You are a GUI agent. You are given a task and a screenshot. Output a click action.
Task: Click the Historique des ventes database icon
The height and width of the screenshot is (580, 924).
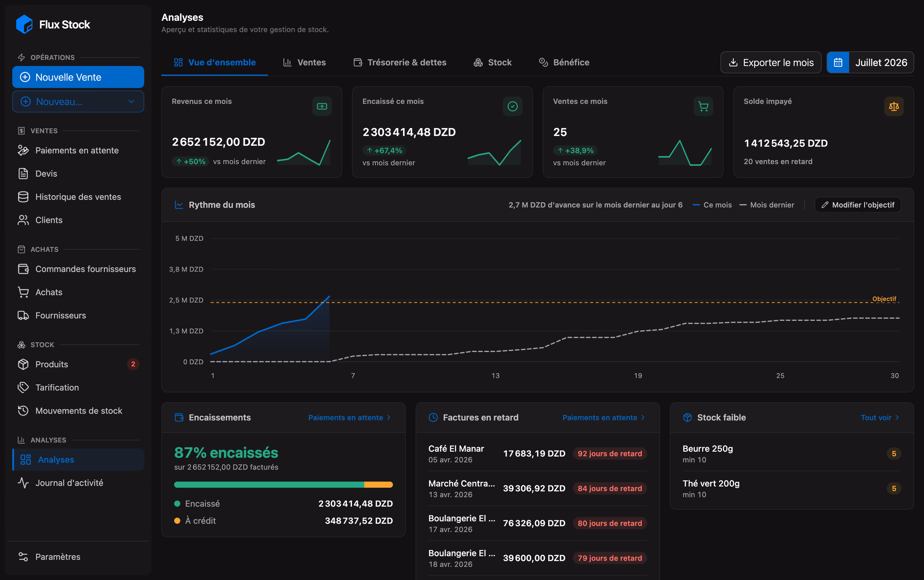pyautogui.click(x=23, y=197)
